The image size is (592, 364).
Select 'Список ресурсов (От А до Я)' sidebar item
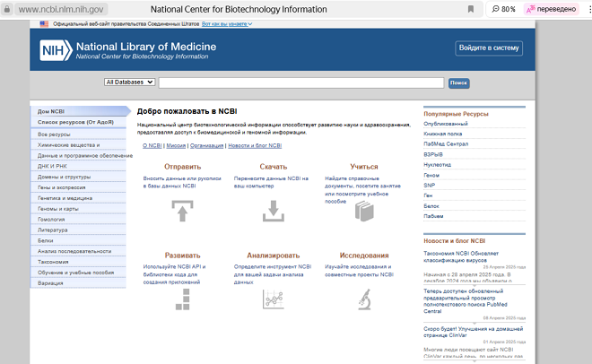[78, 122]
